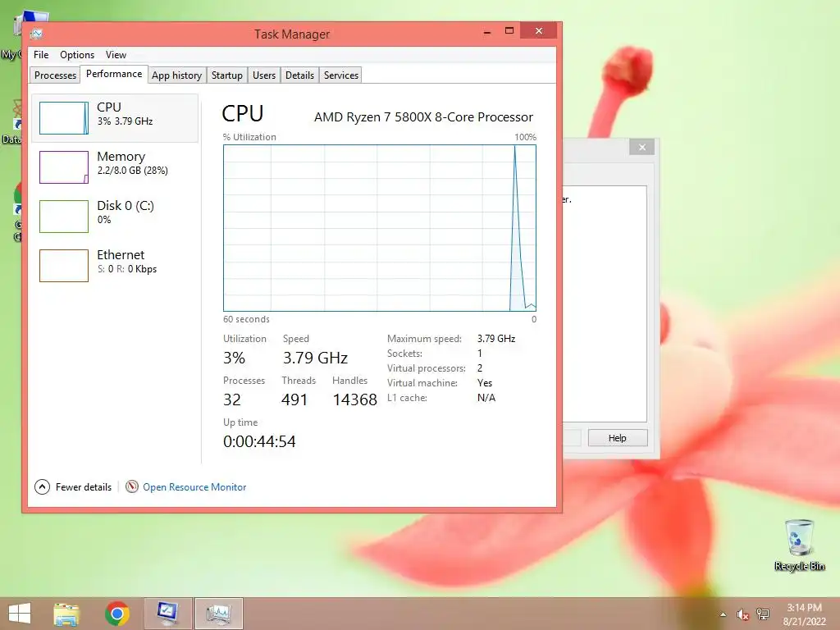Image resolution: width=840 pixels, height=630 pixels.
Task: Select the Memory mini graph thumbnail
Action: click(64, 167)
